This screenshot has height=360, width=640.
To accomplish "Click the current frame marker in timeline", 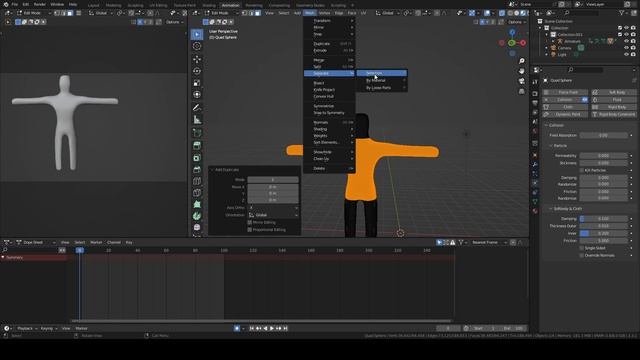I will pos(80,250).
